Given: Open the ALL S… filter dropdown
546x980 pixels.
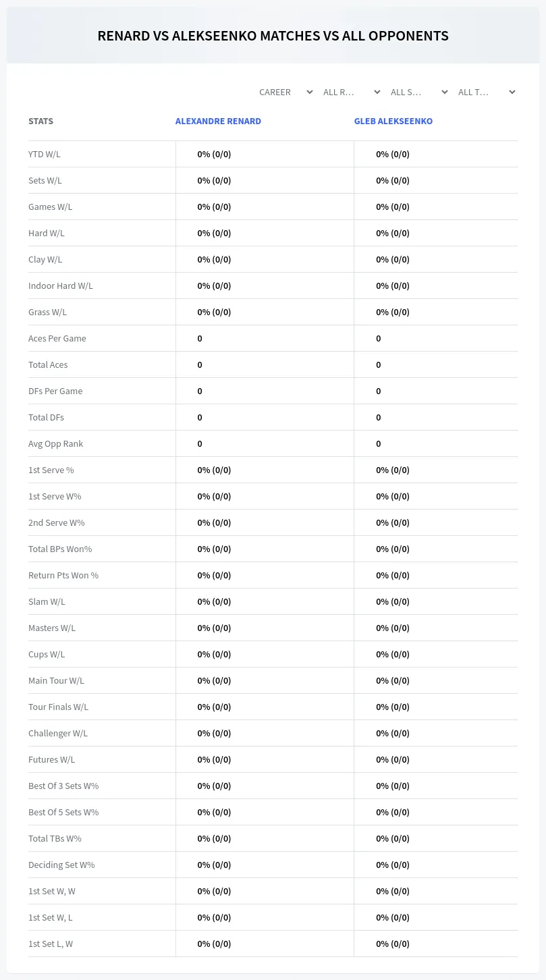Looking at the screenshot, I should tap(419, 92).
